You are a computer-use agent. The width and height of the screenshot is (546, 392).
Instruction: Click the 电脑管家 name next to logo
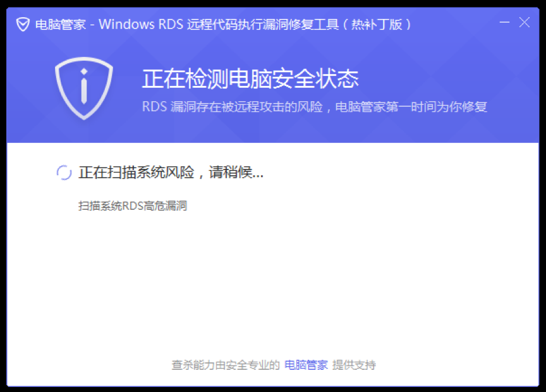pos(61,25)
